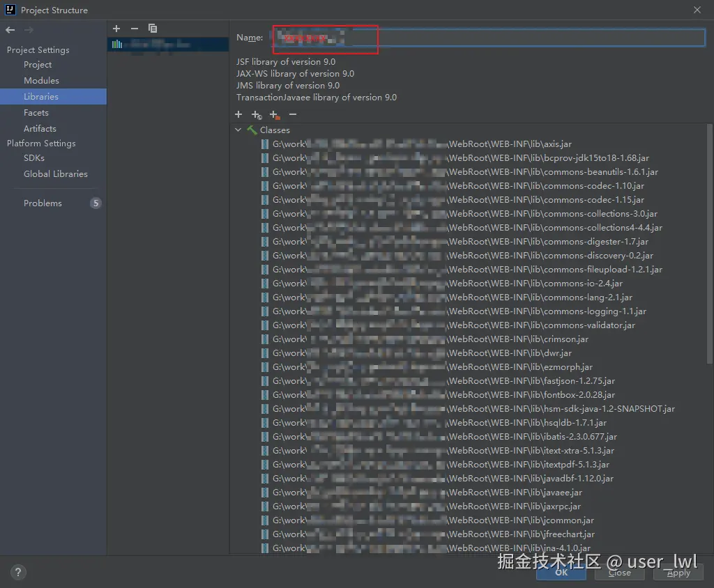This screenshot has height=588, width=714.
Task: Select jaxrpc.jar entry
Action: tap(421, 506)
